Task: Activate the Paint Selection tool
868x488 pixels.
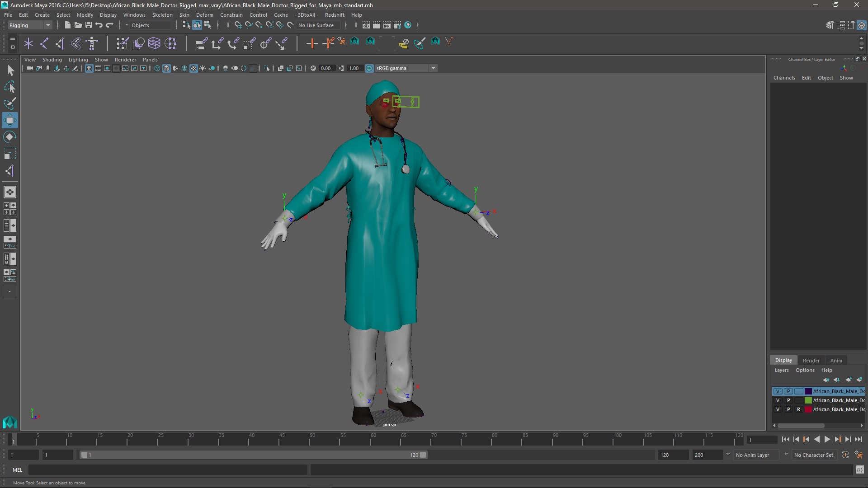Action: (9, 103)
